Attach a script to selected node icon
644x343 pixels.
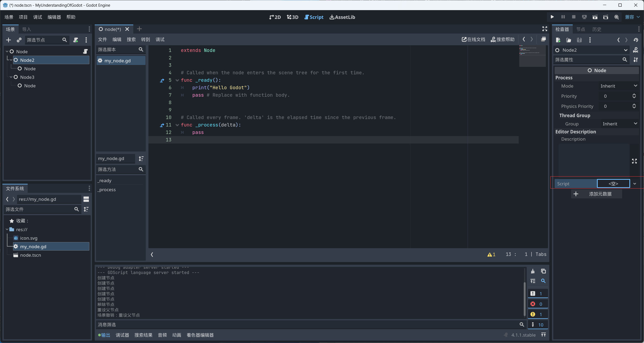click(x=76, y=40)
